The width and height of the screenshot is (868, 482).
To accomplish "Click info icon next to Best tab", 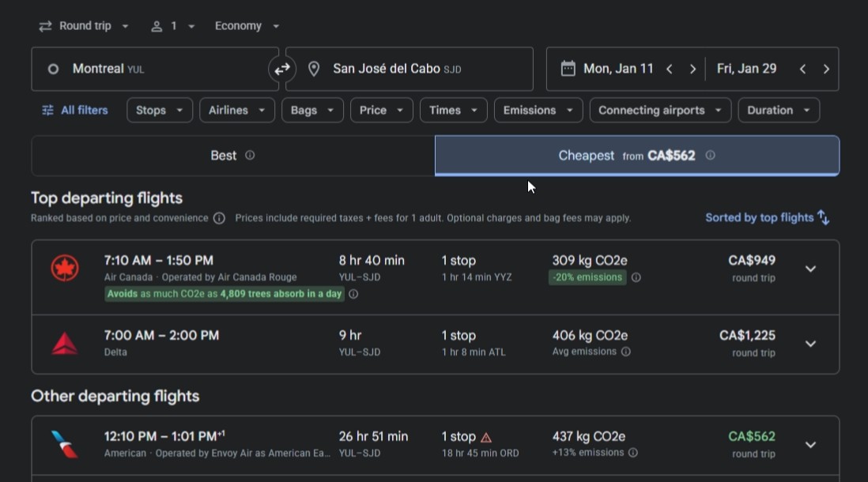I will [x=251, y=156].
